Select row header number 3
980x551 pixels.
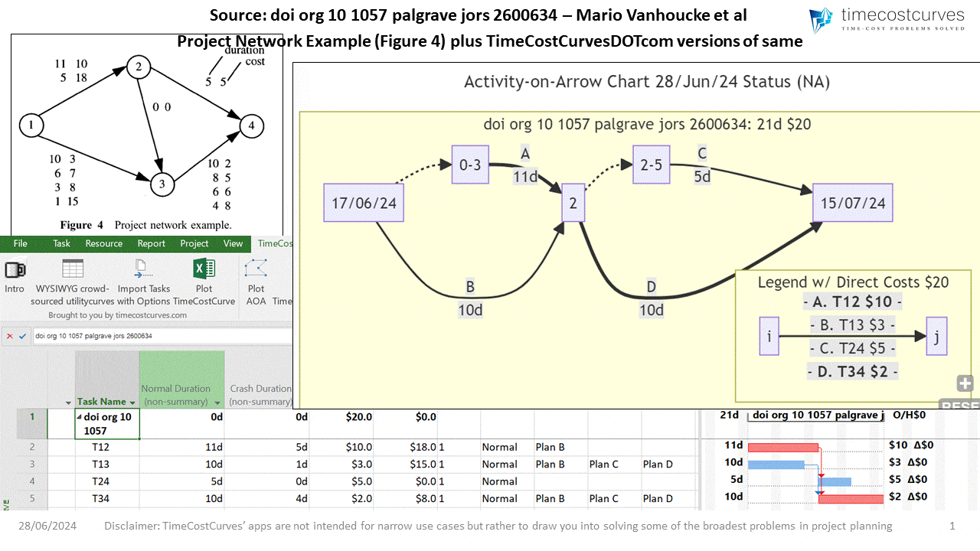(x=32, y=464)
